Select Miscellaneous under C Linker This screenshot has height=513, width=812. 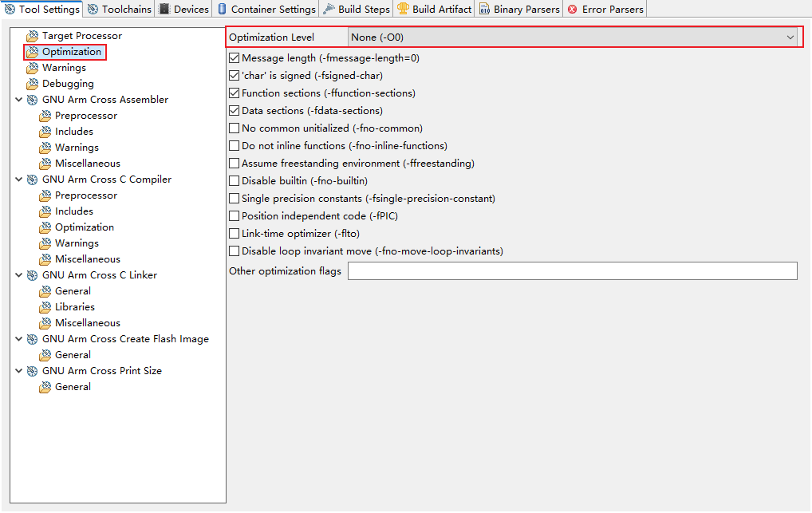pyautogui.click(x=88, y=323)
